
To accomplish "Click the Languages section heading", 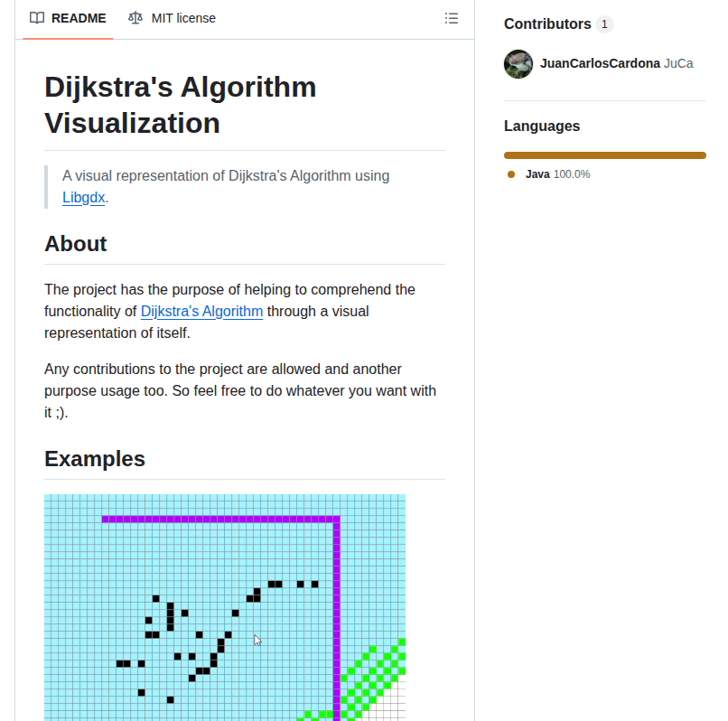I will (x=542, y=126).
